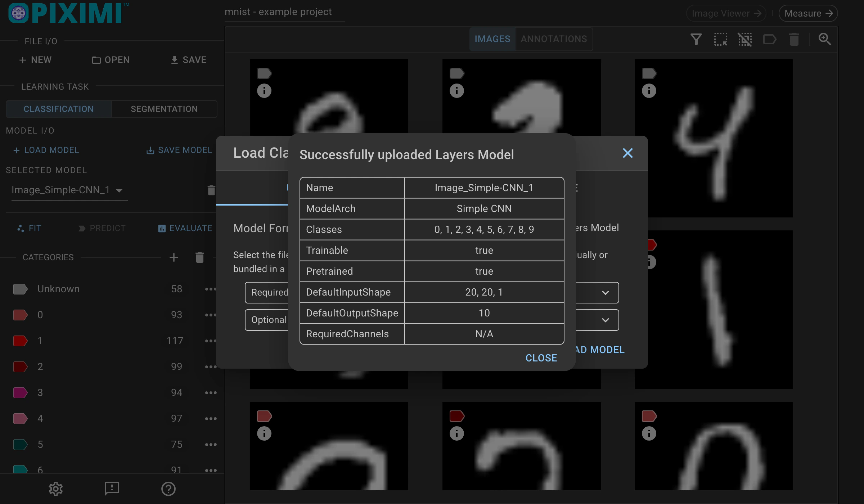The width and height of the screenshot is (864, 504).
Task: Select category 4 in the list
Action: pyautogui.click(x=112, y=418)
